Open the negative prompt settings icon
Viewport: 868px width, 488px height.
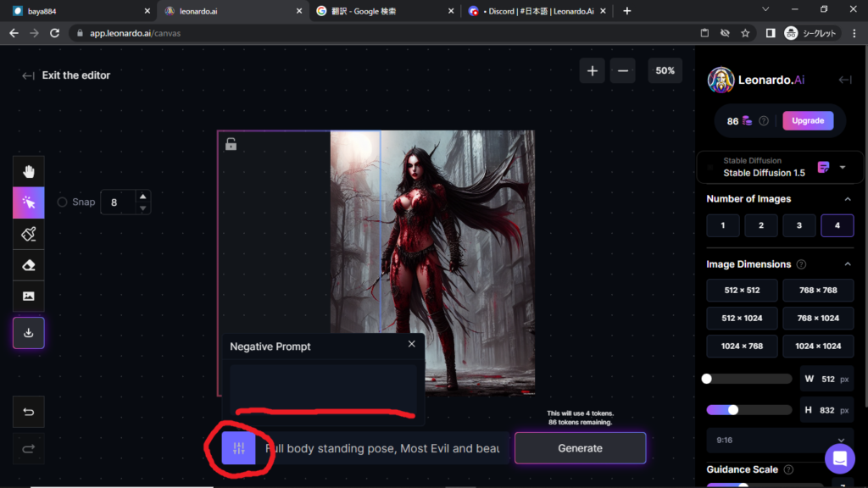click(238, 448)
